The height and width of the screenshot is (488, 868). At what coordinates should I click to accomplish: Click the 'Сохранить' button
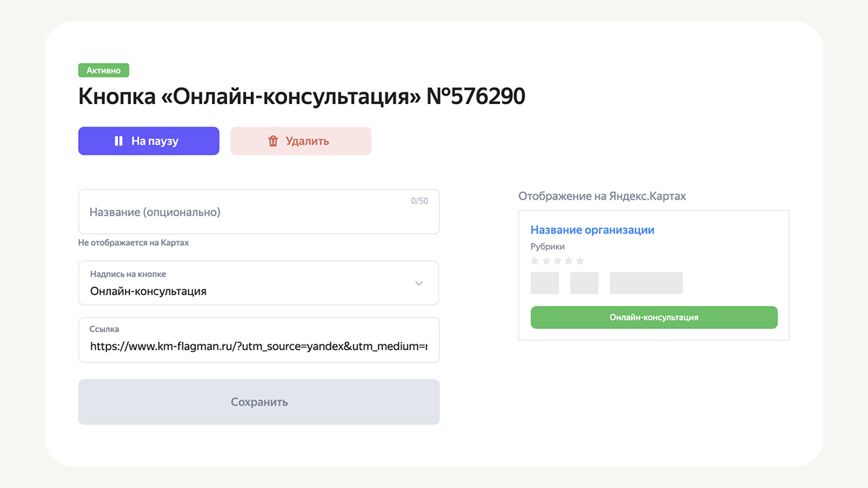point(258,402)
